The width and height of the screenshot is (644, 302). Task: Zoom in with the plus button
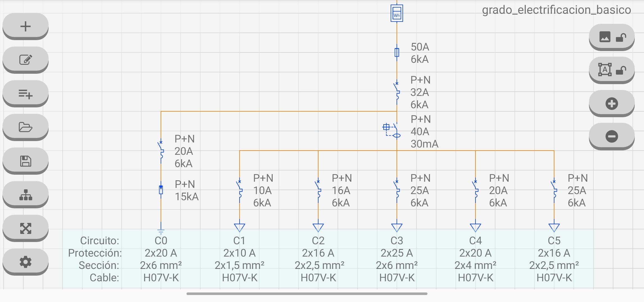pyautogui.click(x=612, y=103)
